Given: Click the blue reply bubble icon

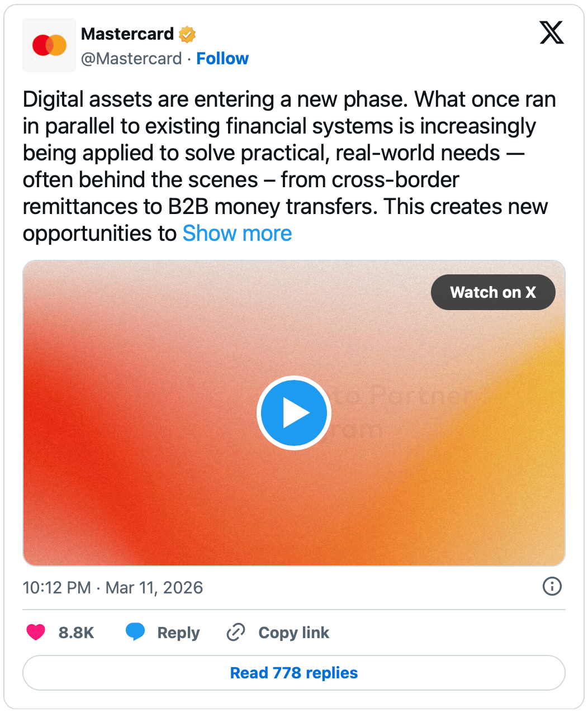Looking at the screenshot, I should [x=135, y=632].
